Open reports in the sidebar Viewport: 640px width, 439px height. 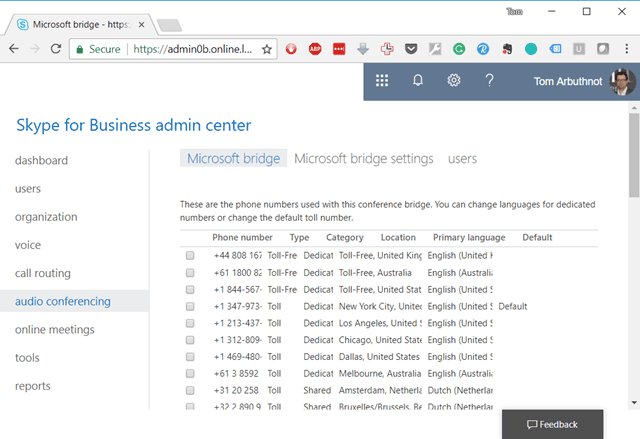click(33, 386)
